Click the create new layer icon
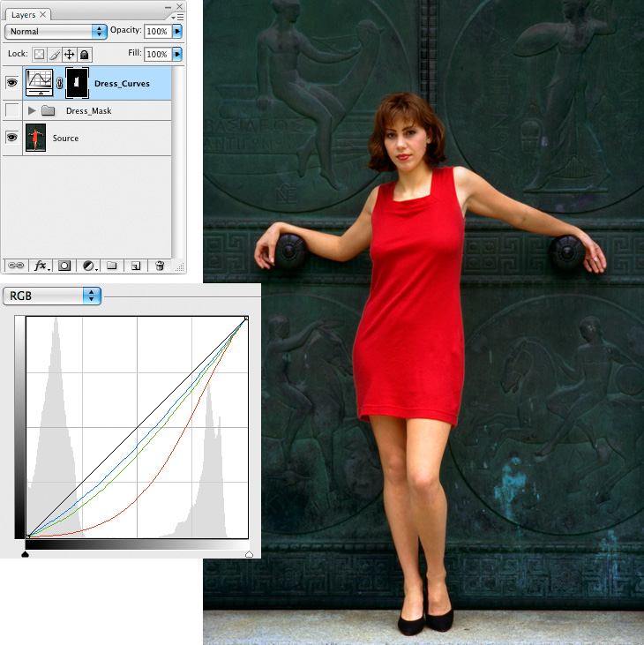The width and height of the screenshot is (644, 645). tap(136, 265)
